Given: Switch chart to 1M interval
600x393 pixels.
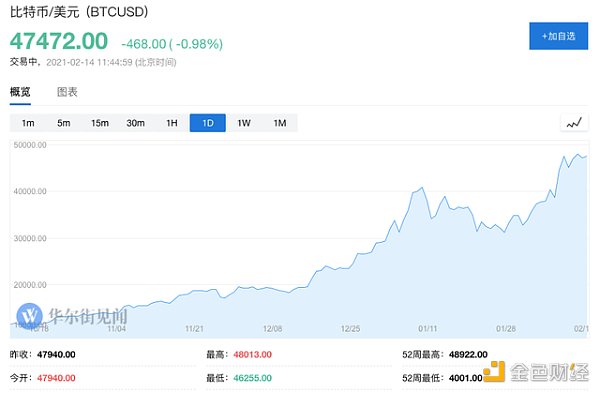Looking at the screenshot, I should 280,123.
